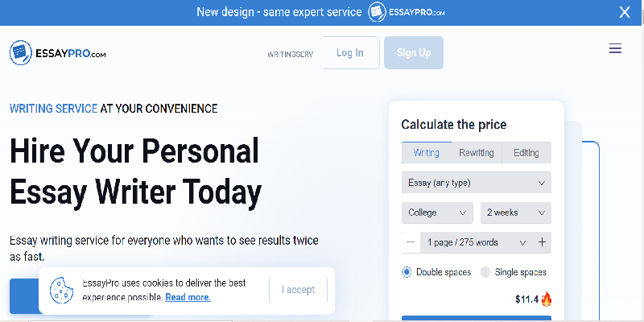Close the blue announcement banner

625,12
